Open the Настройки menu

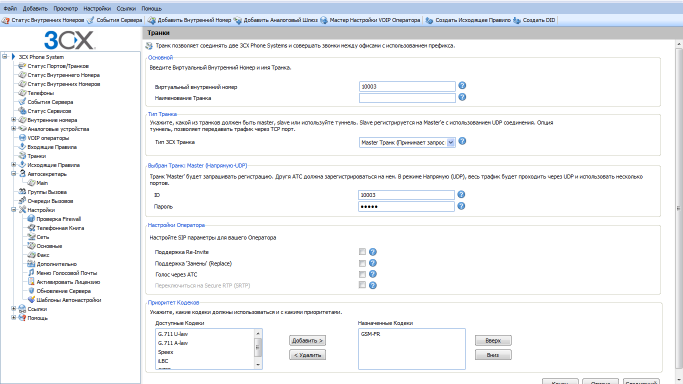97,8
